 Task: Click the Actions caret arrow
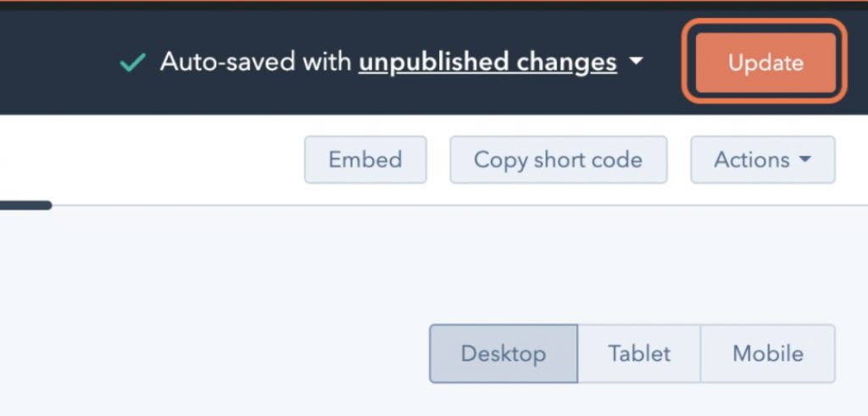[805, 159]
